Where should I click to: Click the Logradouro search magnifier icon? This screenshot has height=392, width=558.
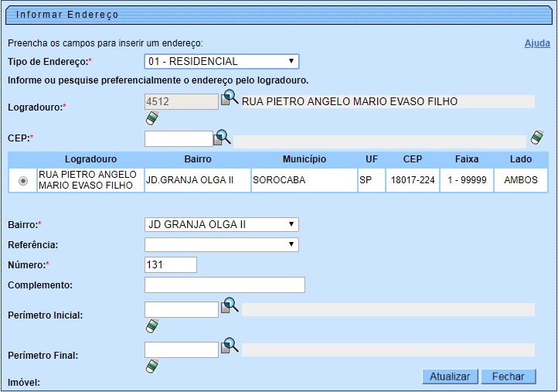tap(230, 98)
